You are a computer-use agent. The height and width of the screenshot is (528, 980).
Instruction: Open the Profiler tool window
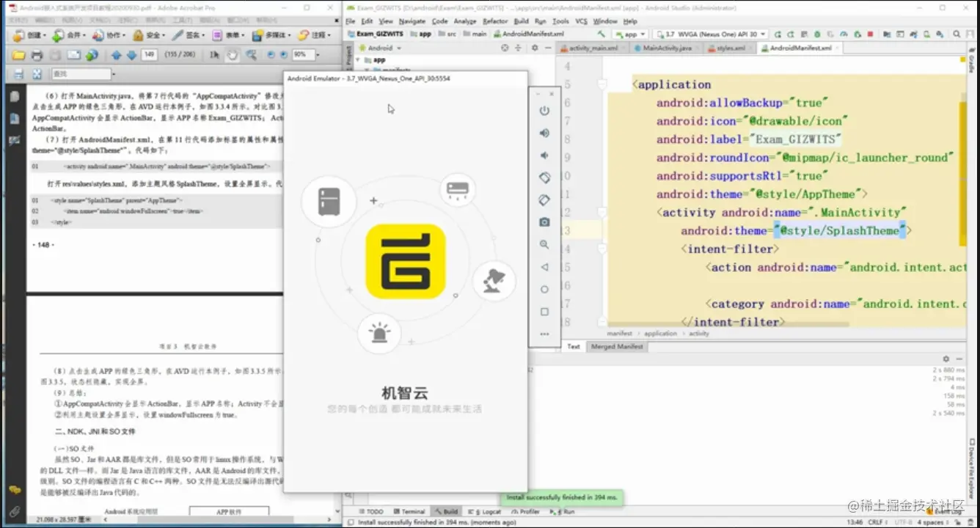tap(525, 512)
